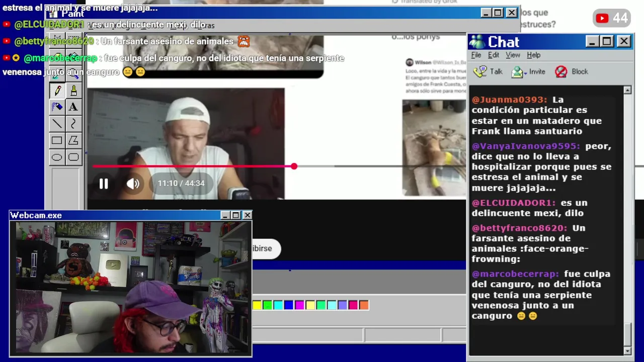Pick the magenta color swatch
The image size is (644, 362).
[300, 305]
